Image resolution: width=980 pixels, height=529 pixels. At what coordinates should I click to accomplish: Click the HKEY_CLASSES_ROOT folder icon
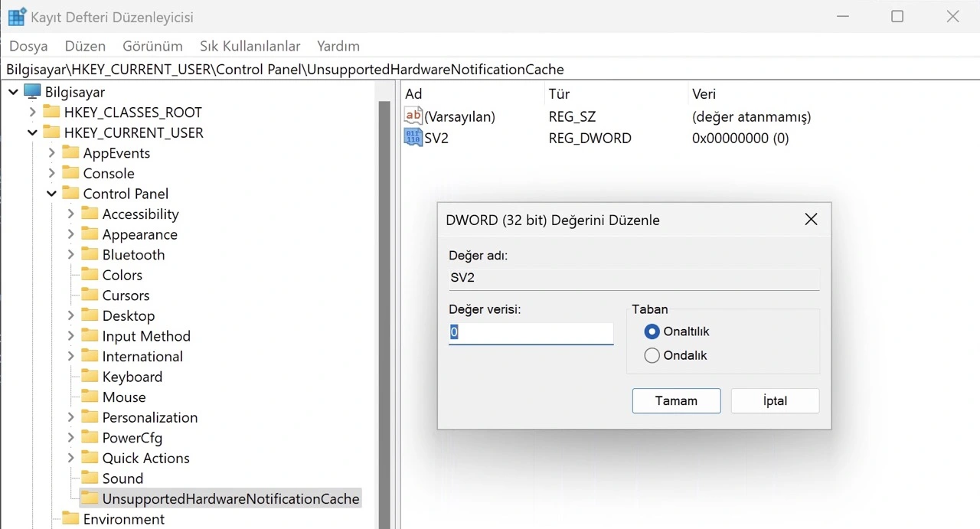[x=51, y=113]
